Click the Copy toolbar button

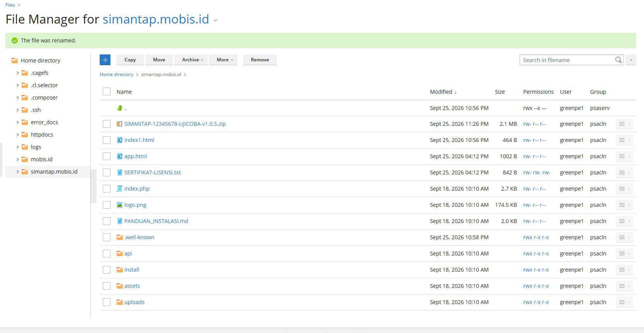130,60
